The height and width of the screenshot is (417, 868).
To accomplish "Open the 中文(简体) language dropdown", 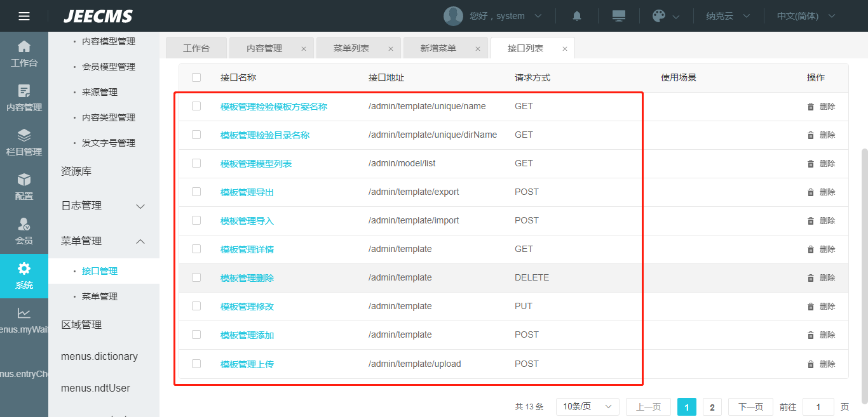I will tap(806, 16).
